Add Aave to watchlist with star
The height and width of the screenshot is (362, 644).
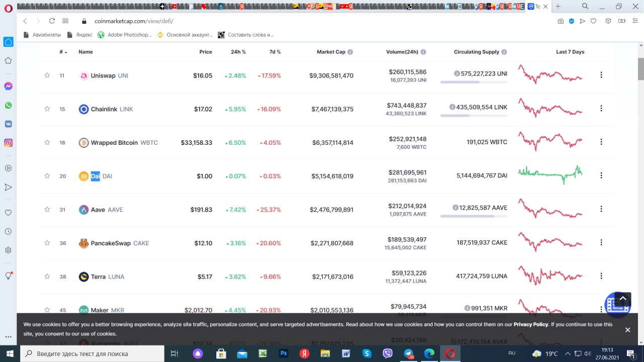point(47,209)
